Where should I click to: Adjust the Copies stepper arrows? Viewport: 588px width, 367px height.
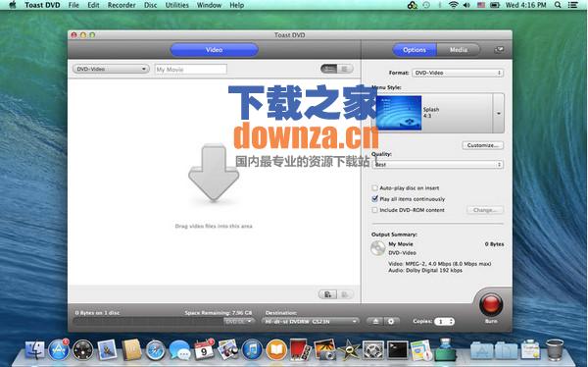(451, 322)
